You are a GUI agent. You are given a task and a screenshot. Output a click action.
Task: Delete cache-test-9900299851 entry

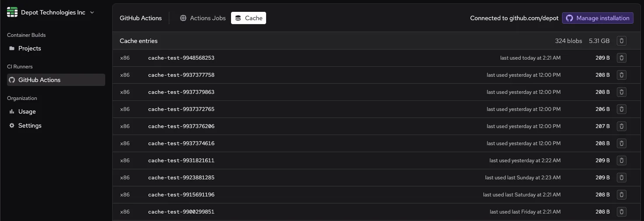(621, 212)
